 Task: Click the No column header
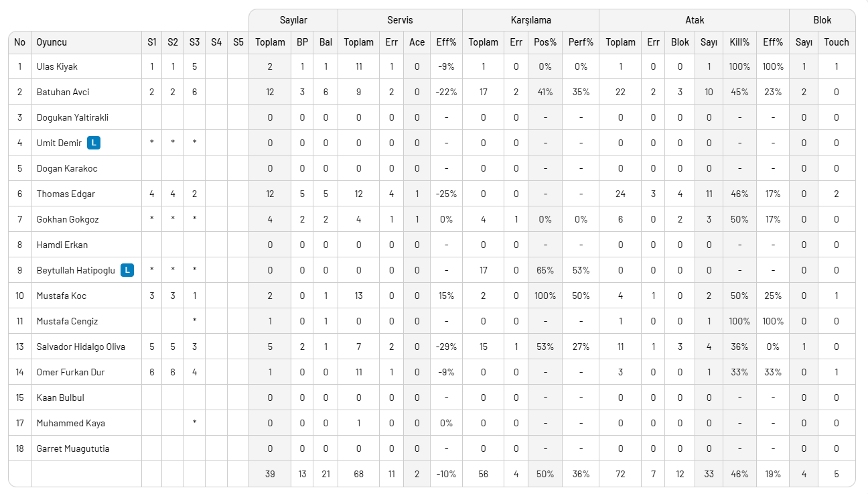click(x=19, y=42)
